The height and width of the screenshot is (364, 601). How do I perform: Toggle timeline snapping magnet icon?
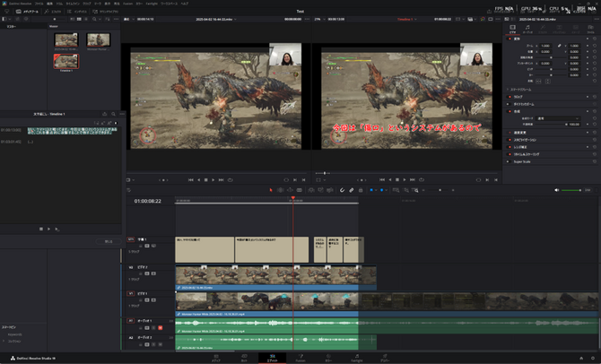(x=341, y=190)
